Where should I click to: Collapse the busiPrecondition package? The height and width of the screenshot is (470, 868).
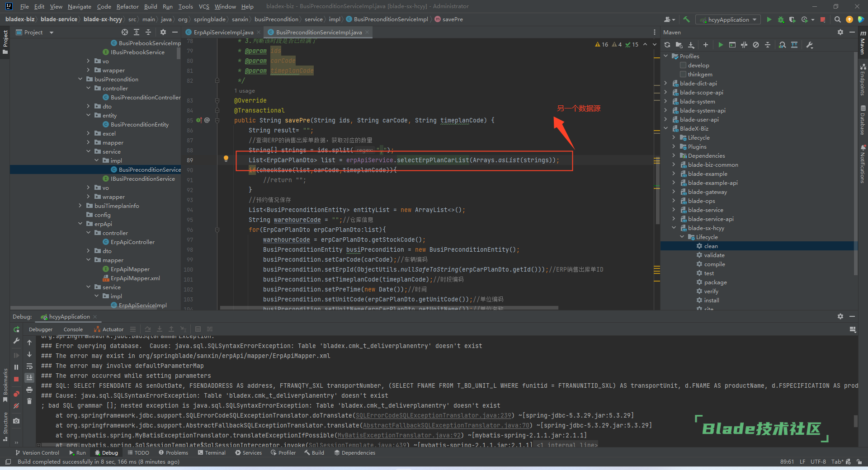click(80, 79)
